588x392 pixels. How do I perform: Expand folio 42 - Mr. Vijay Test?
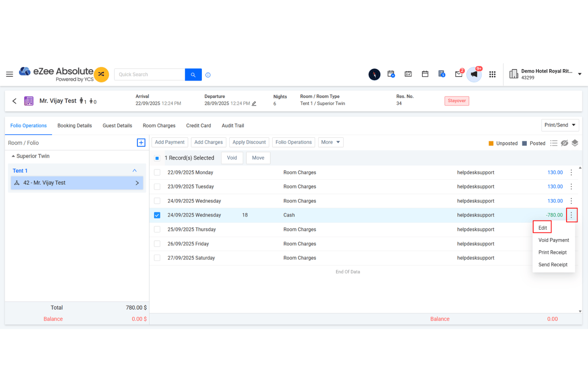coord(137,183)
